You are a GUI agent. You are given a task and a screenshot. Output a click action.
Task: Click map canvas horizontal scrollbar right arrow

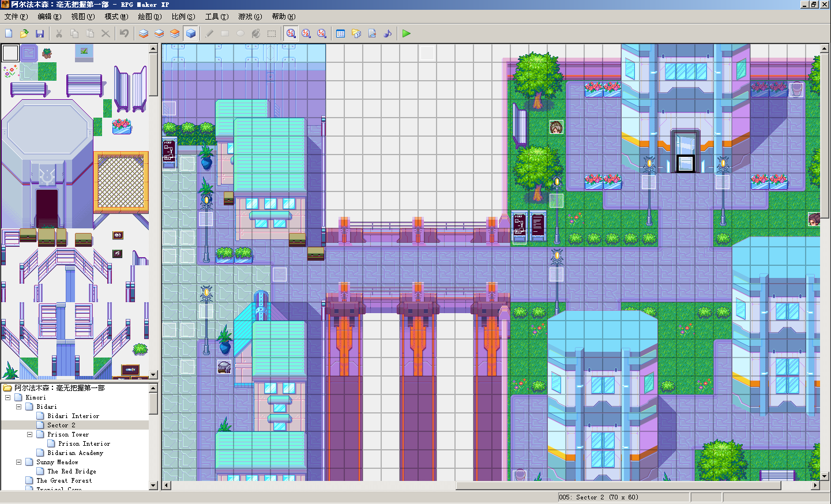(x=815, y=485)
